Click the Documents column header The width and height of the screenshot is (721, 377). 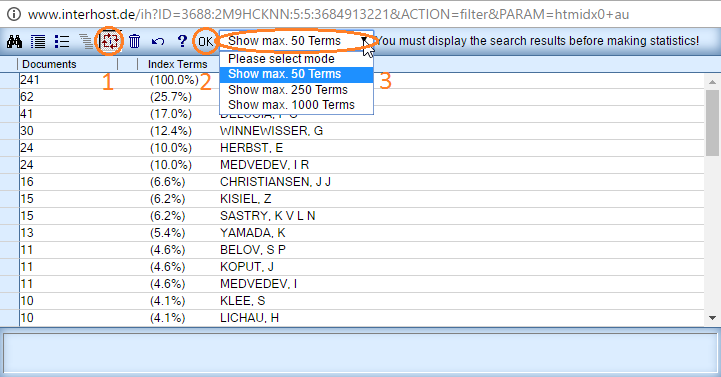[x=49, y=64]
